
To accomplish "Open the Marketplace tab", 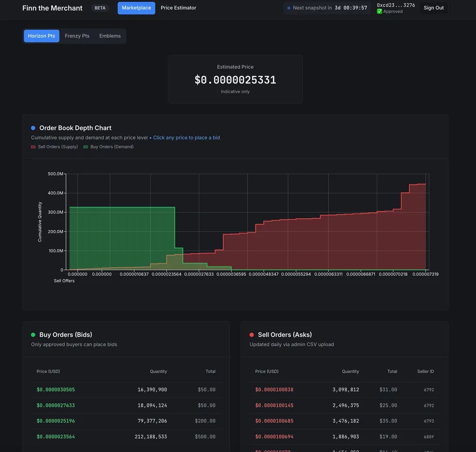I will coord(136,8).
